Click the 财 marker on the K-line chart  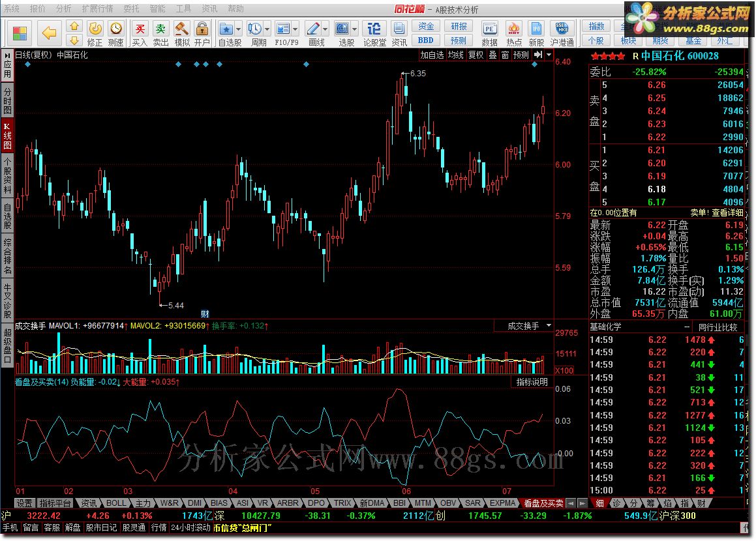205,314
